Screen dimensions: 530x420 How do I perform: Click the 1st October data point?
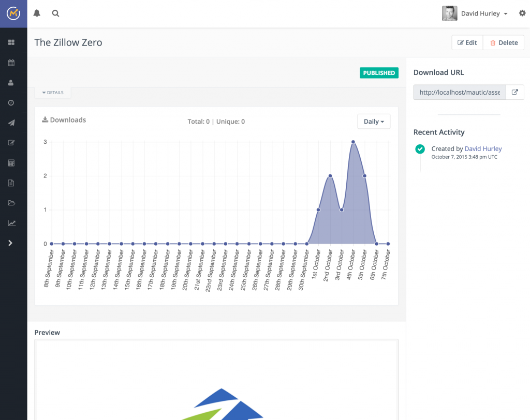click(x=318, y=210)
